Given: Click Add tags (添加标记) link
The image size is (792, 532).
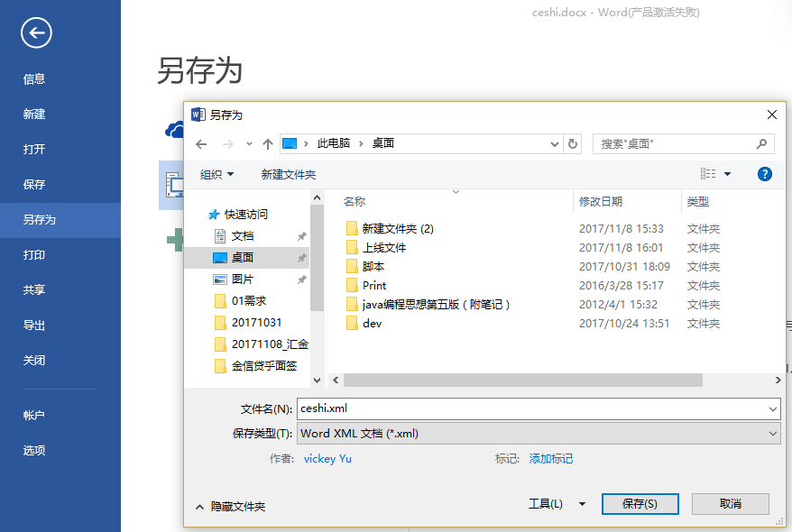Looking at the screenshot, I should click(550, 459).
